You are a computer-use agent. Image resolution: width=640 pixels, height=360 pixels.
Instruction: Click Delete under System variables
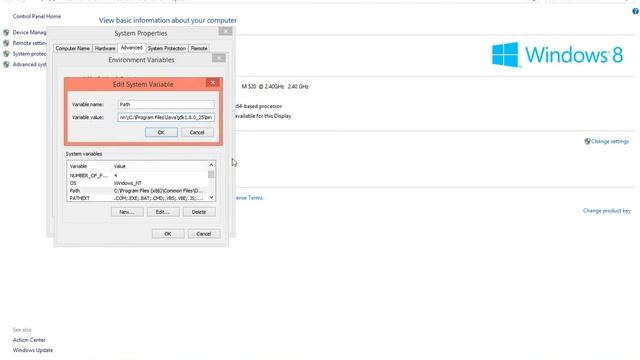tap(199, 212)
